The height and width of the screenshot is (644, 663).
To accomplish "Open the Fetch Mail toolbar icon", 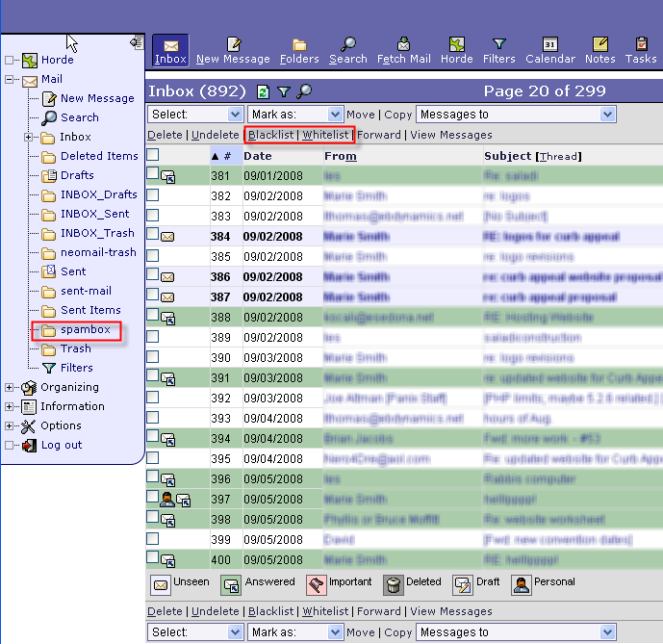I will 404,44.
